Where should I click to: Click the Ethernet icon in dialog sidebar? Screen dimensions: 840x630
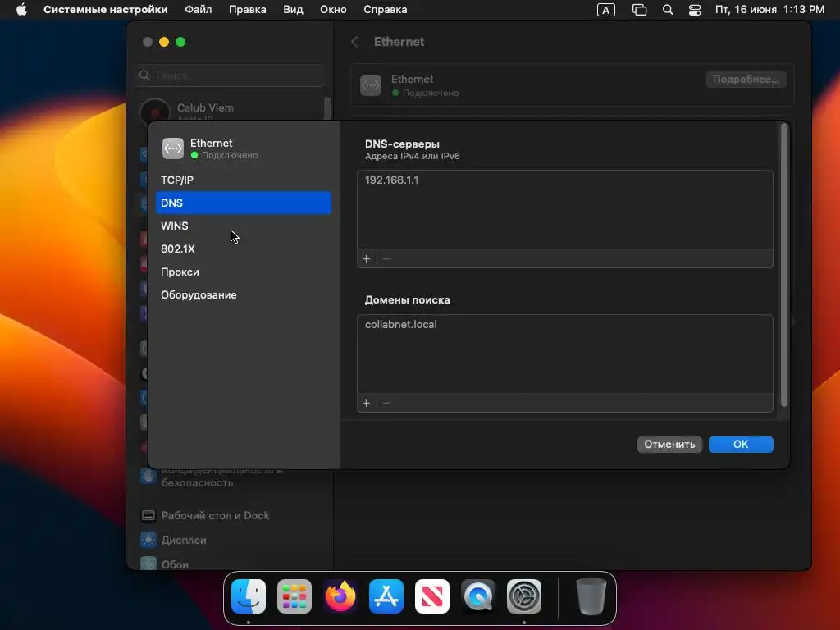point(173,148)
